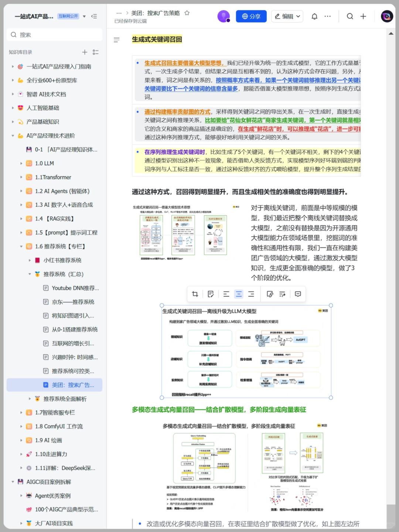Image resolution: width=399 pixels, height=532 pixels.
Task: Open the user profile avatar at top right
Action: (387, 16)
